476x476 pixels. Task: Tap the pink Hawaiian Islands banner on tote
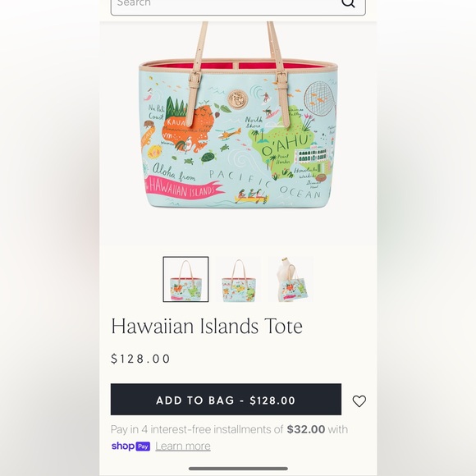pyautogui.click(x=185, y=189)
